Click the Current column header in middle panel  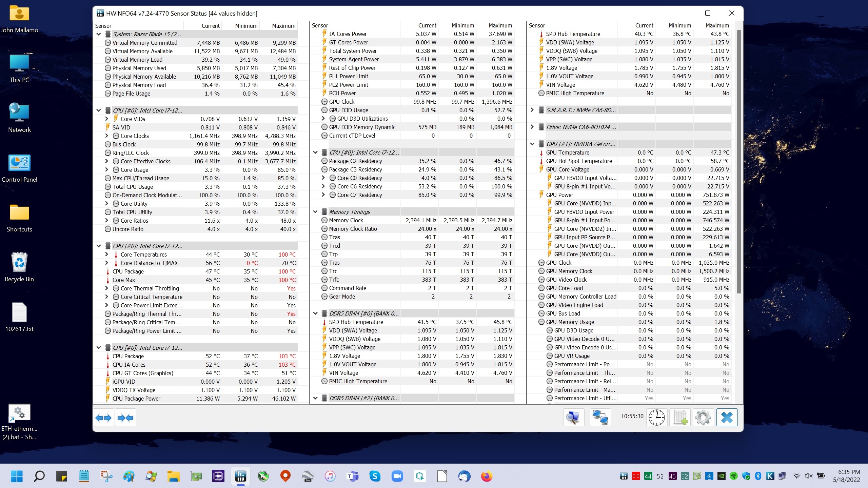pos(419,25)
